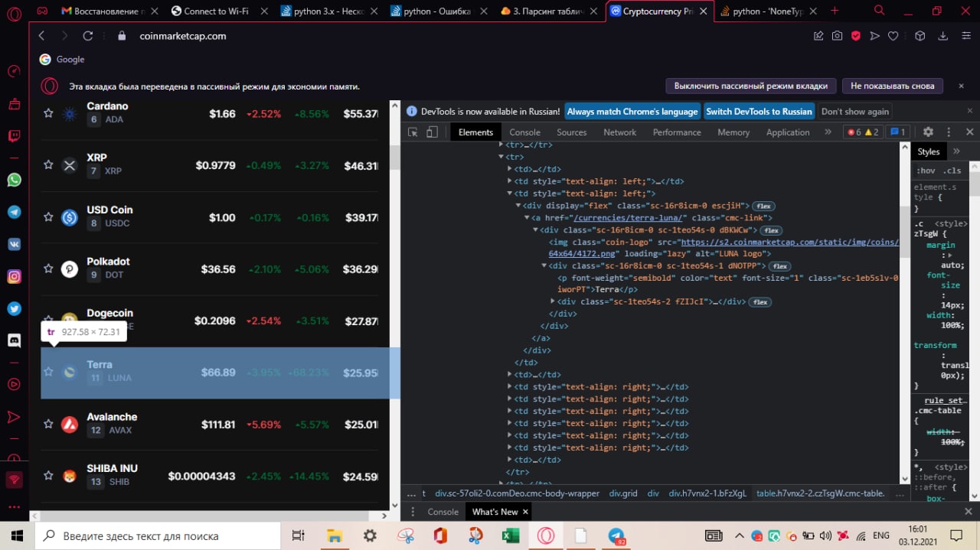Go back to previous page
The image size is (980, 550).
41,36
